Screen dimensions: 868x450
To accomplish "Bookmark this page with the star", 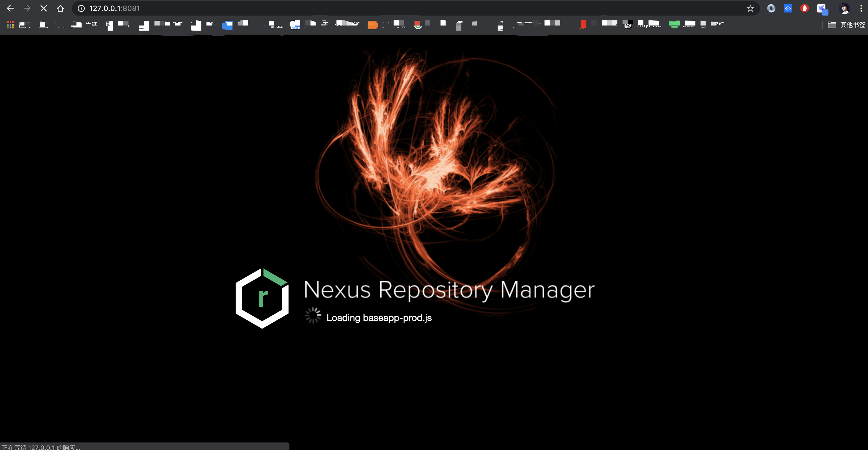I will pyautogui.click(x=750, y=8).
